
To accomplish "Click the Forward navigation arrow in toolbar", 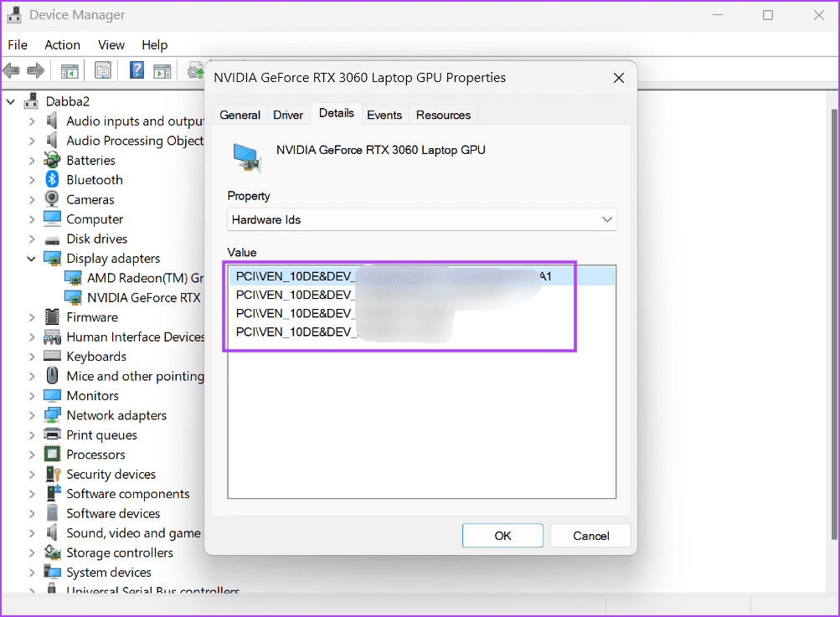I will [x=36, y=69].
